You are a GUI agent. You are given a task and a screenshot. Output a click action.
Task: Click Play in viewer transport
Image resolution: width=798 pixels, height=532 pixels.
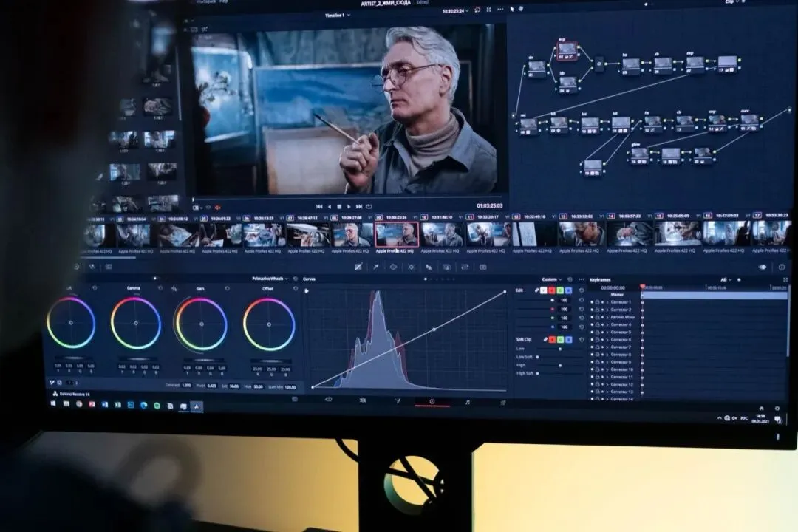point(349,207)
